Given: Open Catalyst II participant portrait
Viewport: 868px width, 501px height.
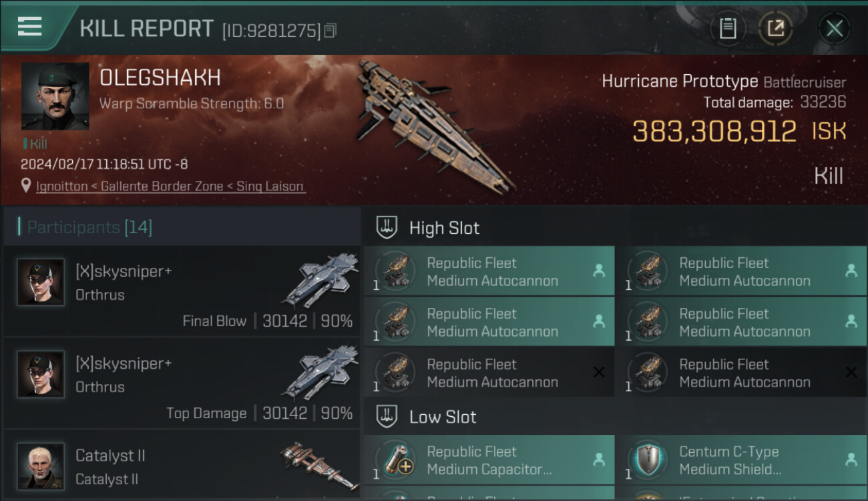Looking at the screenshot, I should [41, 466].
